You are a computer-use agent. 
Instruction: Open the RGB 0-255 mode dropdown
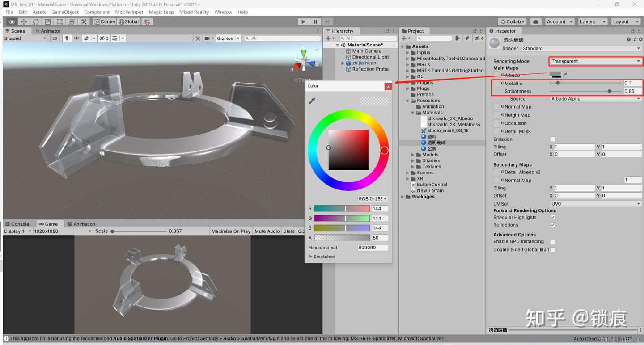tap(373, 199)
